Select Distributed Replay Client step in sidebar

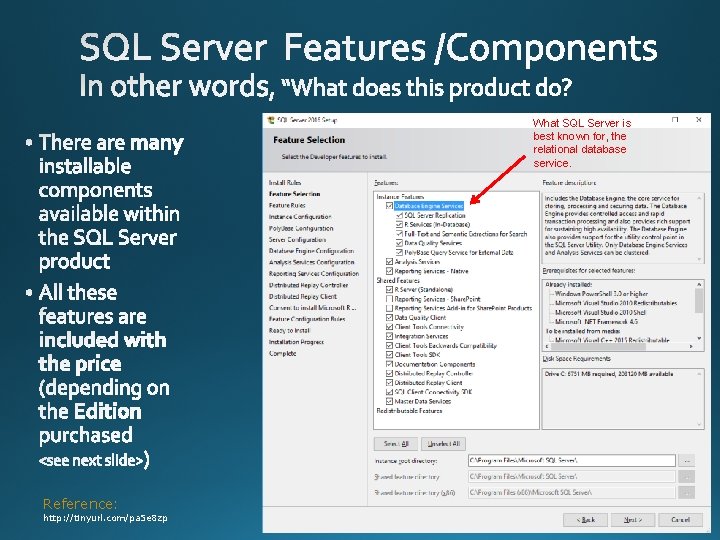tap(303, 297)
